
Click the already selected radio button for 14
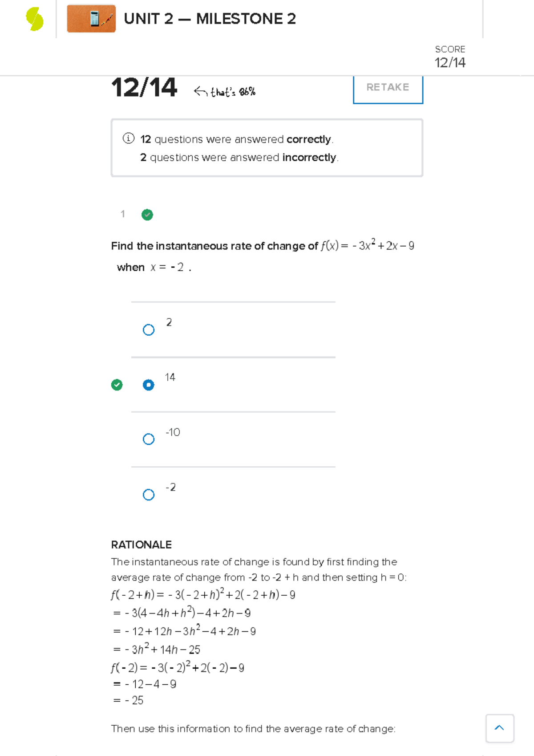pyautogui.click(x=149, y=384)
